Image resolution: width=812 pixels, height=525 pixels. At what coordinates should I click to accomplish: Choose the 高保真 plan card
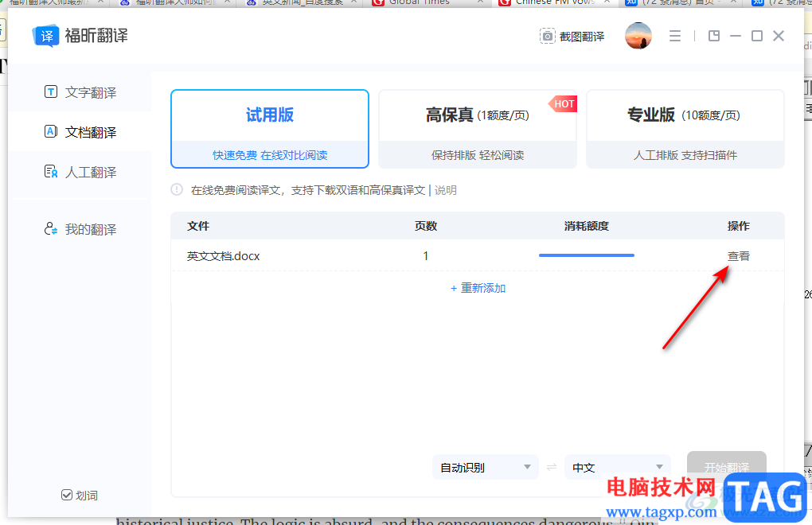pos(478,129)
